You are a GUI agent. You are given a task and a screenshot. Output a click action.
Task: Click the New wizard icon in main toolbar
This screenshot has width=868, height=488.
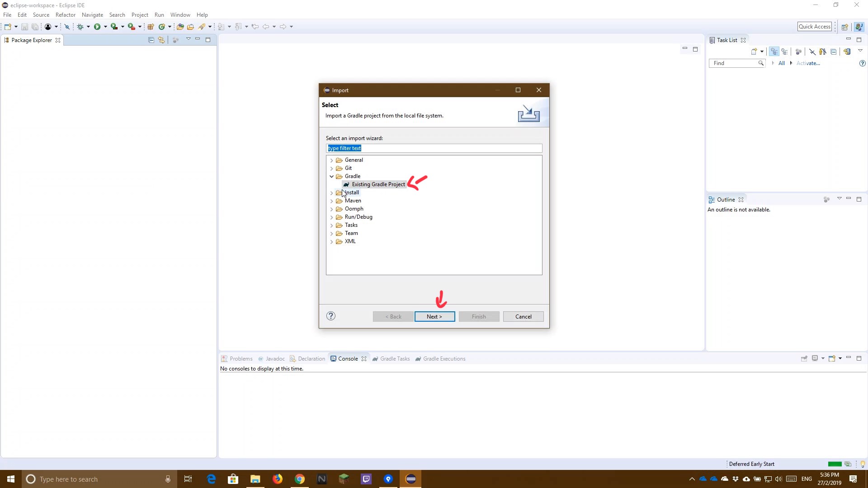[8, 27]
